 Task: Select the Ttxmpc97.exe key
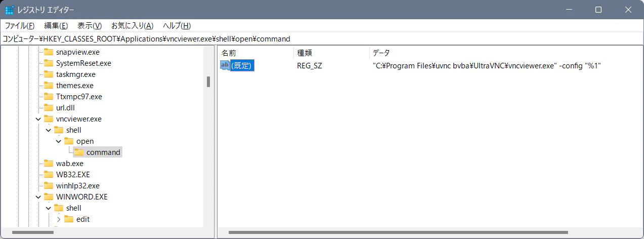click(79, 97)
